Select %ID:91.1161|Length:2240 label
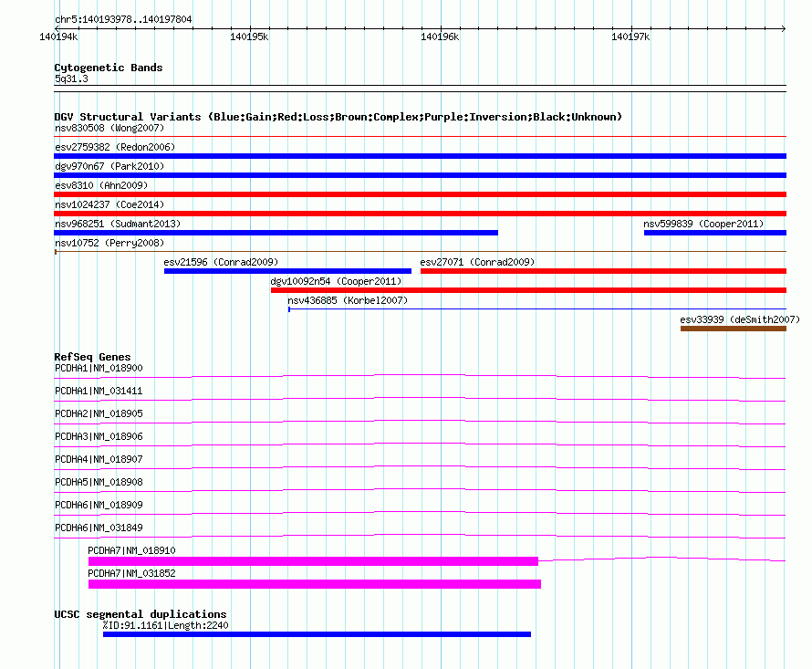The height and width of the screenshot is (669, 812). pos(165,625)
